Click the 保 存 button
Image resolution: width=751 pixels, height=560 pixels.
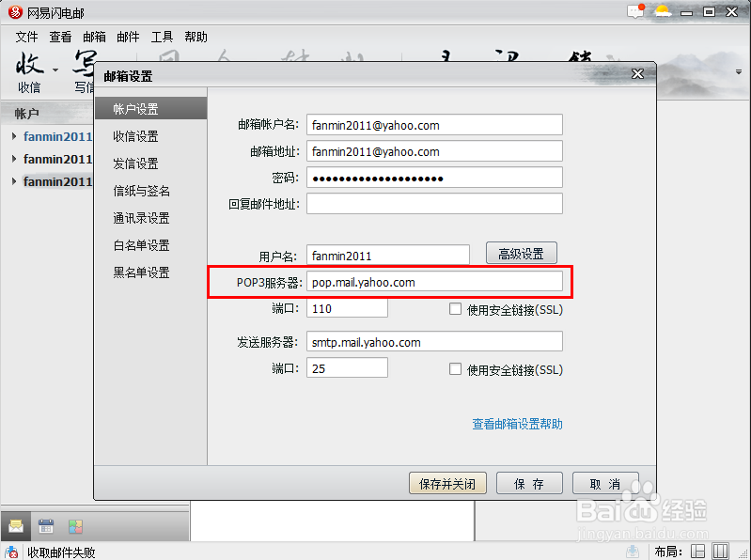529,483
